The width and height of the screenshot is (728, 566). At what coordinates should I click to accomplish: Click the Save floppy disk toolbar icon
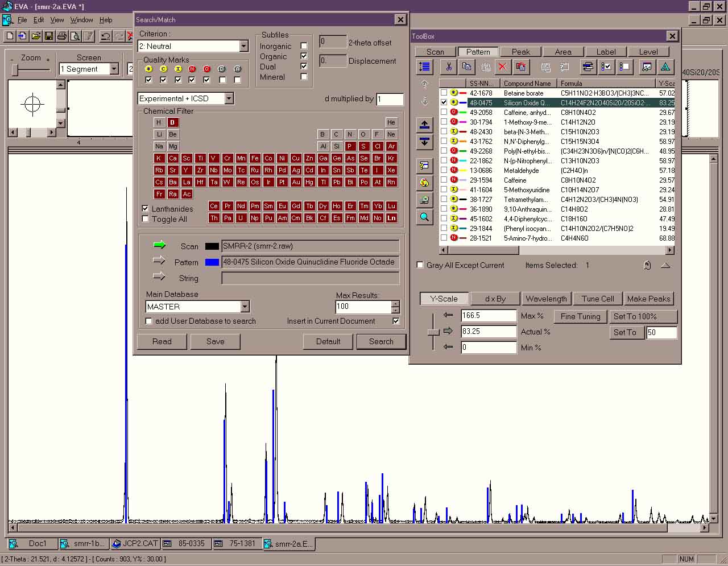(x=49, y=36)
